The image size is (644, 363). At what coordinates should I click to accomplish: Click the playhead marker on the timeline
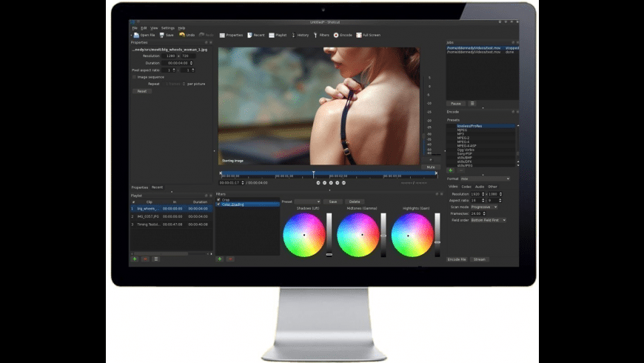[x=313, y=174]
